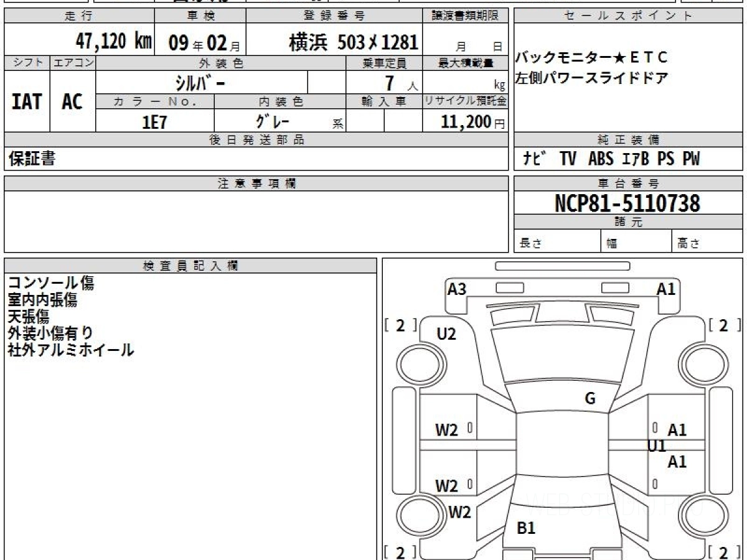This screenshot has height=560, width=747.
Task: Select the U1 damage mark on the diagram
Action: point(657,446)
